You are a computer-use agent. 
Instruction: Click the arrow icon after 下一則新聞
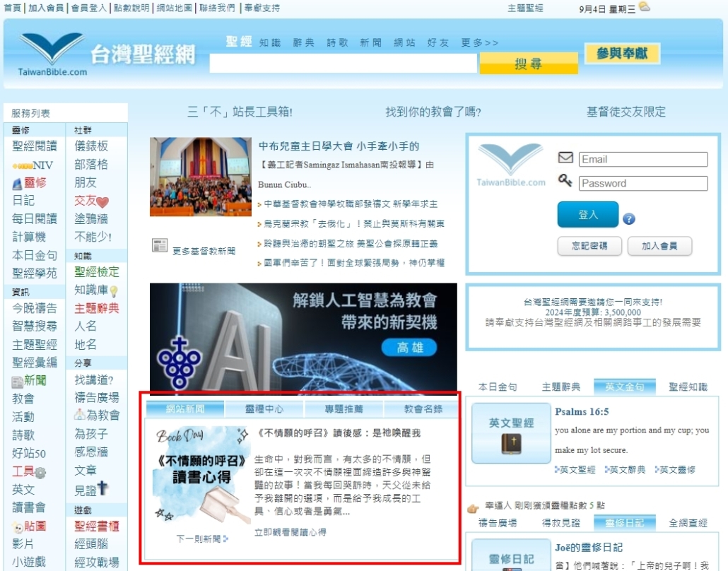click(x=225, y=538)
